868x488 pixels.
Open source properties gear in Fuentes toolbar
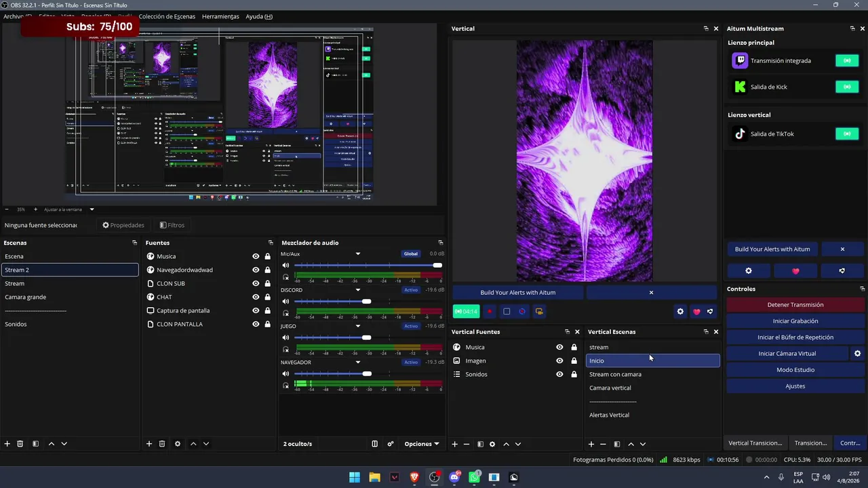(178, 444)
